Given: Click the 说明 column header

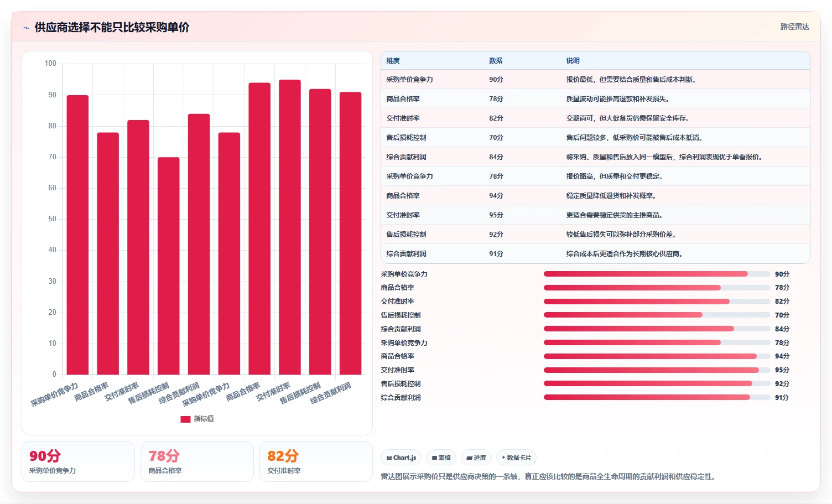Looking at the screenshot, I should pos(573,61).
